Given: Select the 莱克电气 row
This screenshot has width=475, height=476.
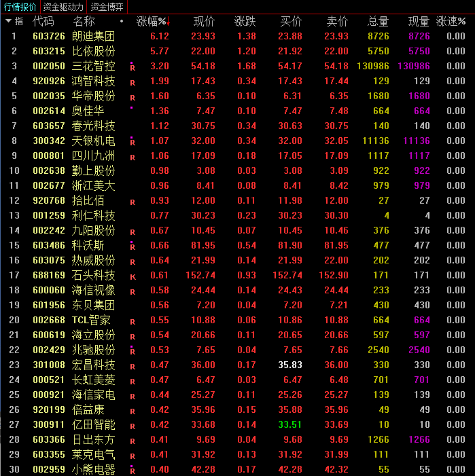Looking at the screenshot, I should (94, 455).
